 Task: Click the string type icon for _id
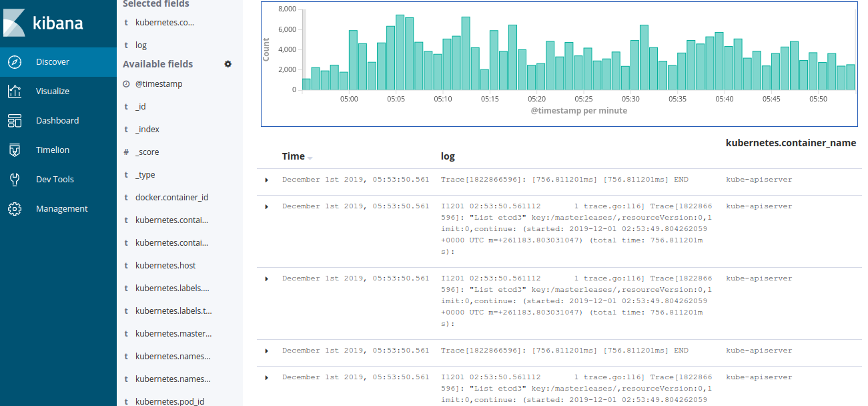pyautogui.click(x=126, y=107)
